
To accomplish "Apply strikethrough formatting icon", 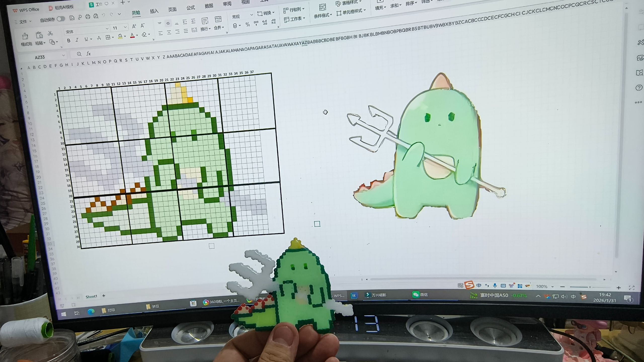I will coord(99,38).
